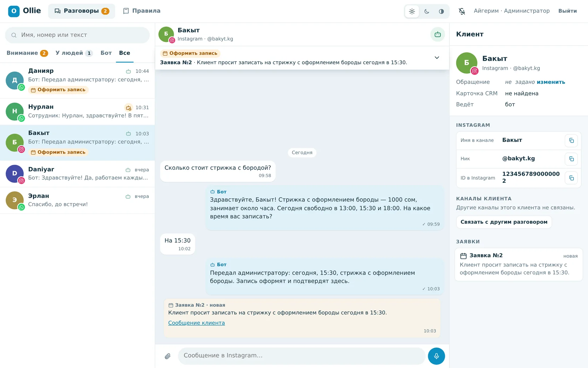The width and height of the screenshot is (588, 368).
Task: Toggle bot control in chat header
Action: 437,35
